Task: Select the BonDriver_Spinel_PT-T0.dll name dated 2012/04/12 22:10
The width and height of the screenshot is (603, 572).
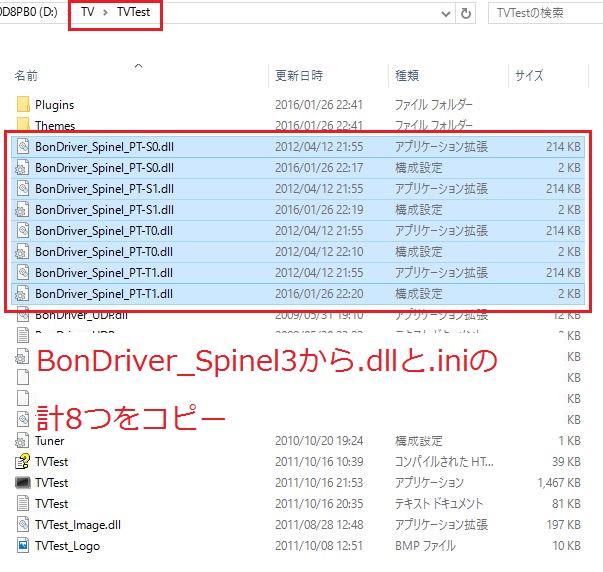Action: [x=104, y=252]
